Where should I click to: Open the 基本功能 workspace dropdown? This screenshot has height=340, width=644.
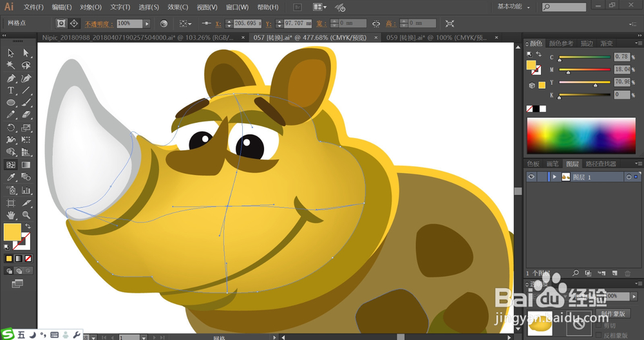(x=513, y=6)
